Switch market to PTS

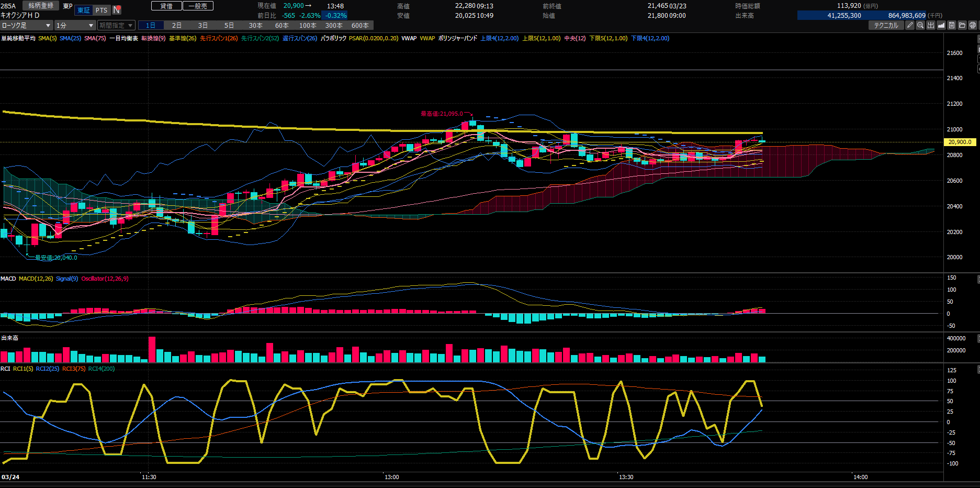(x=102, y=10)
